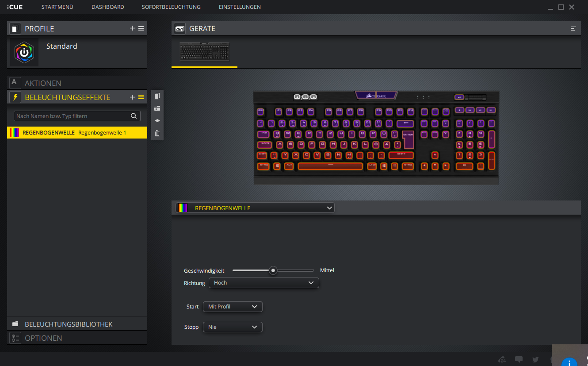Click the stop media key on keyboard preview
Viewport: 588px width, 366px height.
(459, 110)
